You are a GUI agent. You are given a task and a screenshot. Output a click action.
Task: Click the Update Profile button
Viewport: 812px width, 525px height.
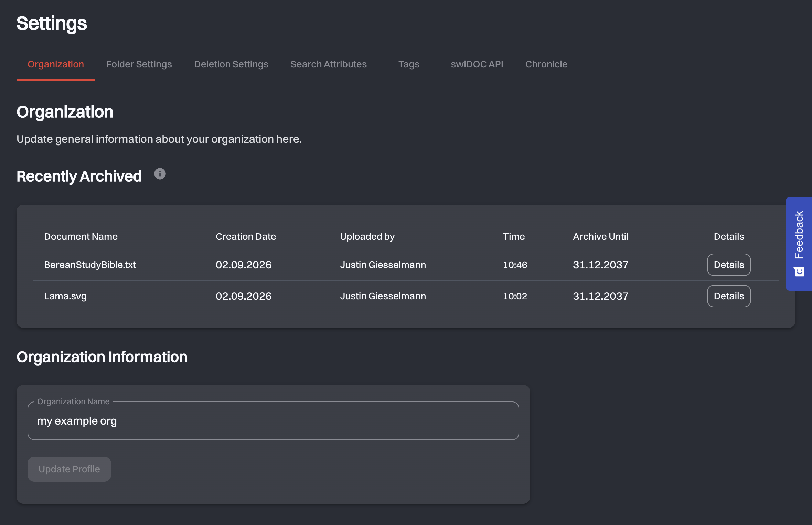(x=69, y=469)
